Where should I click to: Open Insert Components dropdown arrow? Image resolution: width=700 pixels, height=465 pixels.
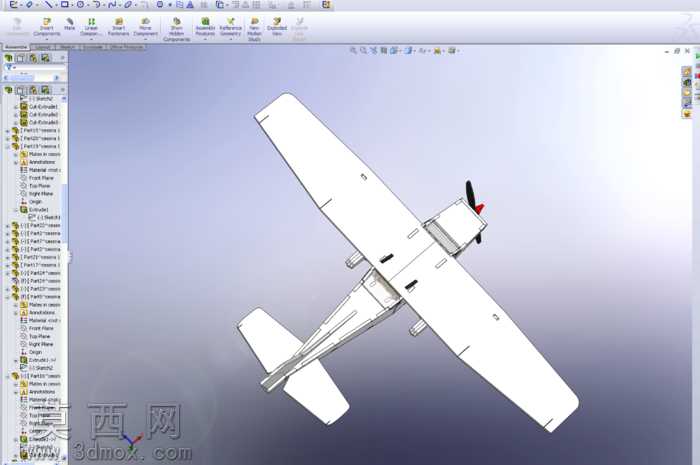[46, 39]
